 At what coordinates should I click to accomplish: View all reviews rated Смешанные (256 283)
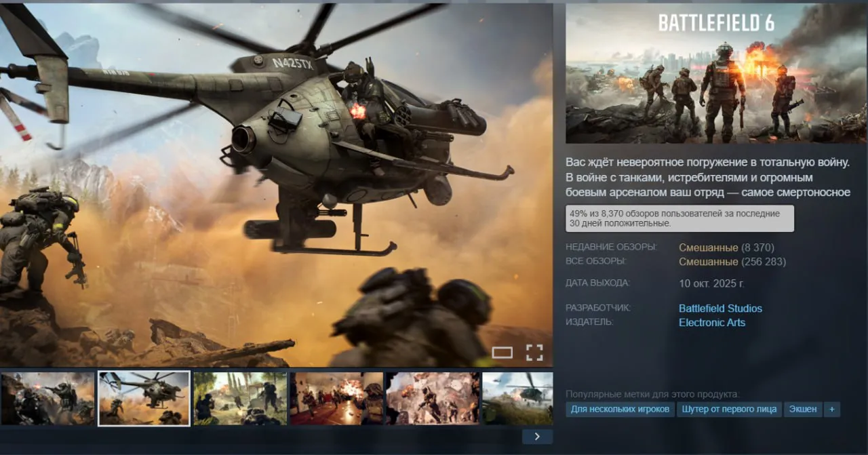[732, 261]
